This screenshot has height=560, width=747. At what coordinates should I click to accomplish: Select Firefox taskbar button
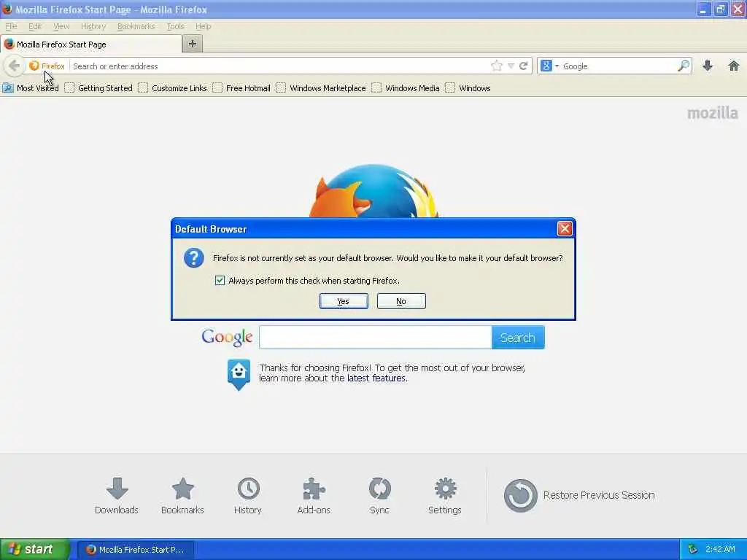coord(136,550)
